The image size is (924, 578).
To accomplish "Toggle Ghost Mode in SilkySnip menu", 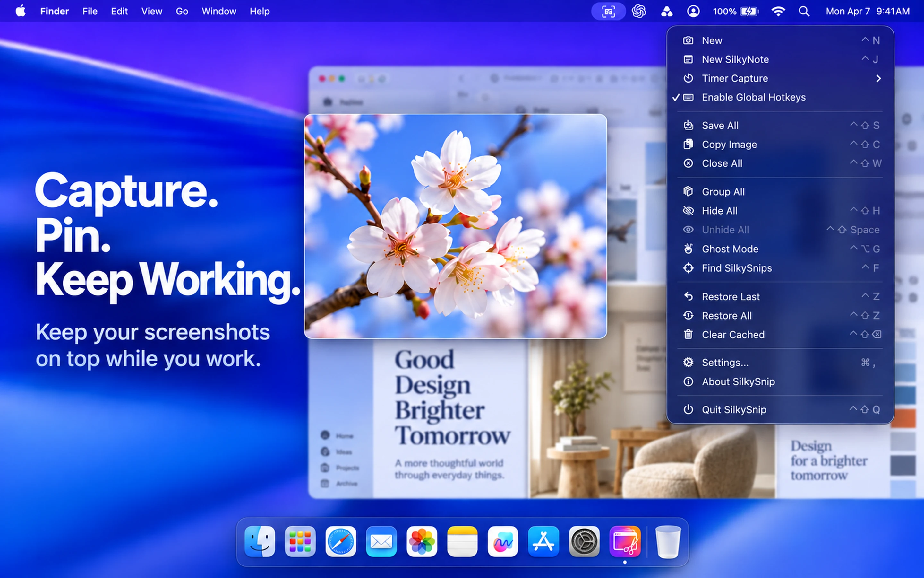I will (780, 249).
